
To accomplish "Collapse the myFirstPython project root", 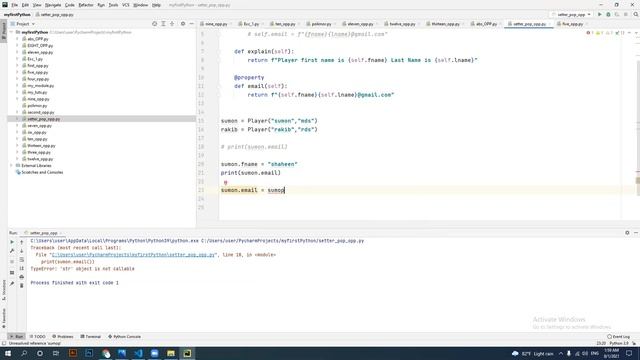I will 11,32.
